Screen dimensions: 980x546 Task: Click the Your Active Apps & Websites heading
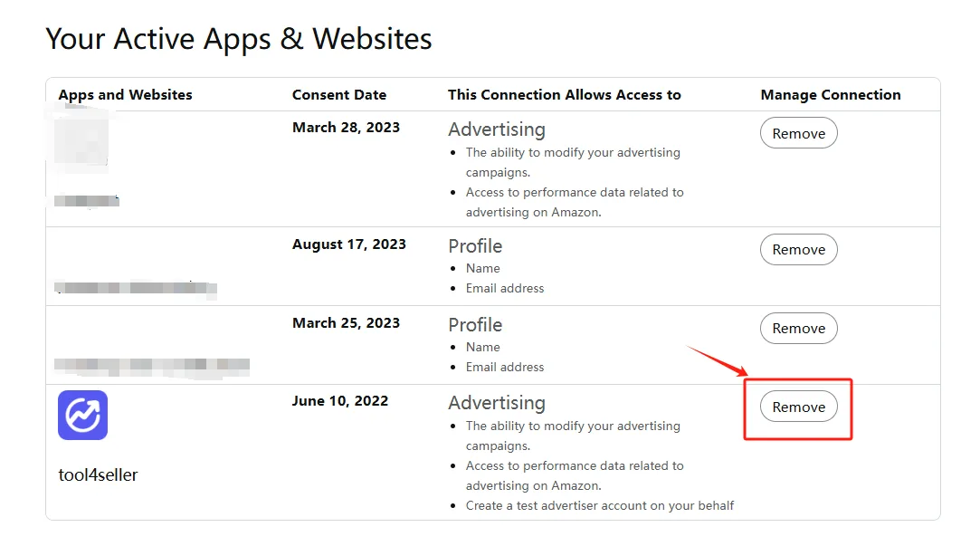click(239, 40)
